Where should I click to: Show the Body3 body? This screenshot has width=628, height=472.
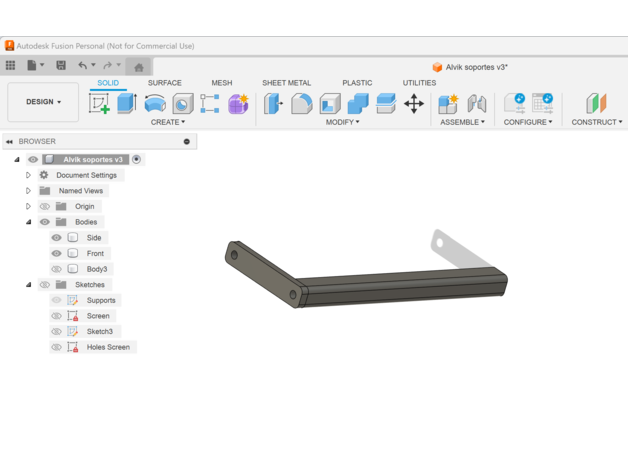(x=57, y=269)
